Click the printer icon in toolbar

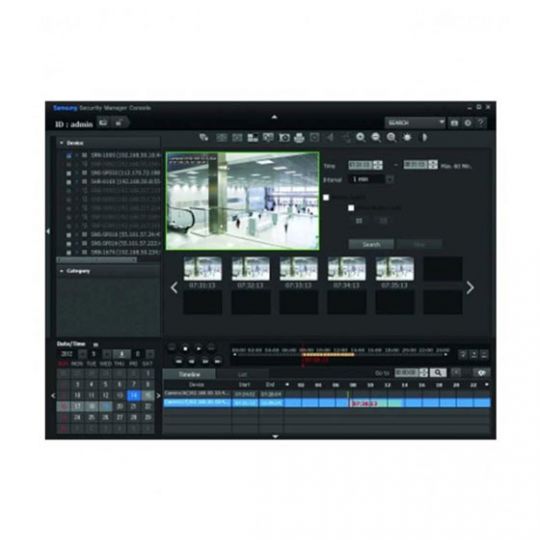coord(299,138)
